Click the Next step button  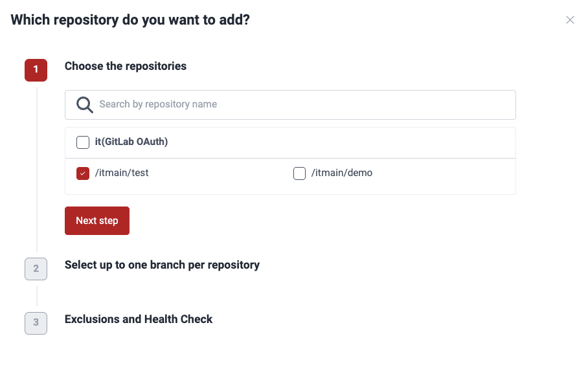pos(97,221)
